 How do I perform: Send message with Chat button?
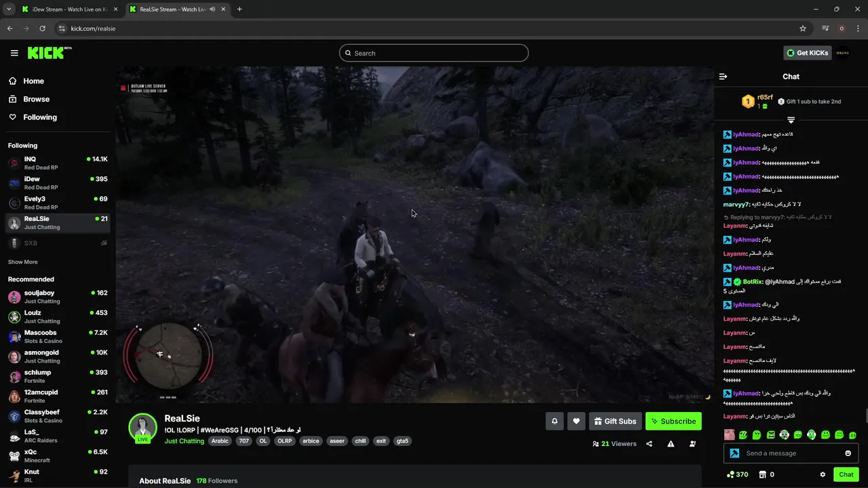(846, 474)
